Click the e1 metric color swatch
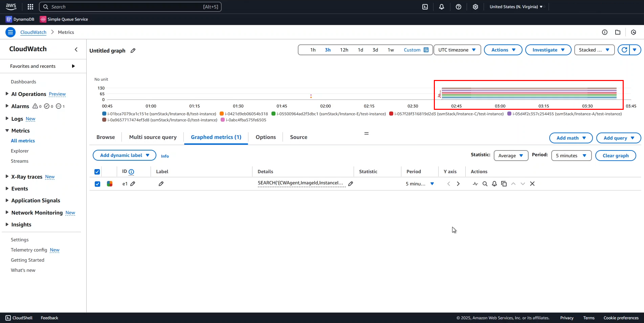The height and width of the screenshot is (323, 644). click(x=110, y=184)
